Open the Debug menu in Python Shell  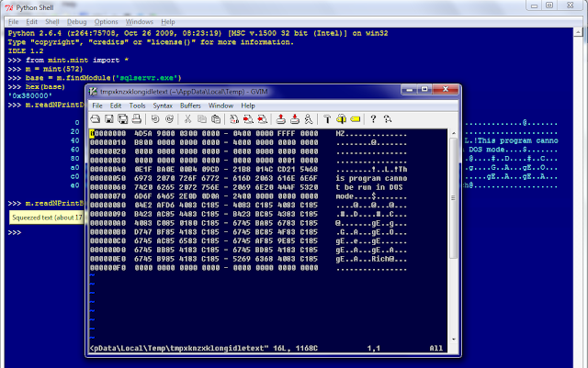tap(77, 22)
